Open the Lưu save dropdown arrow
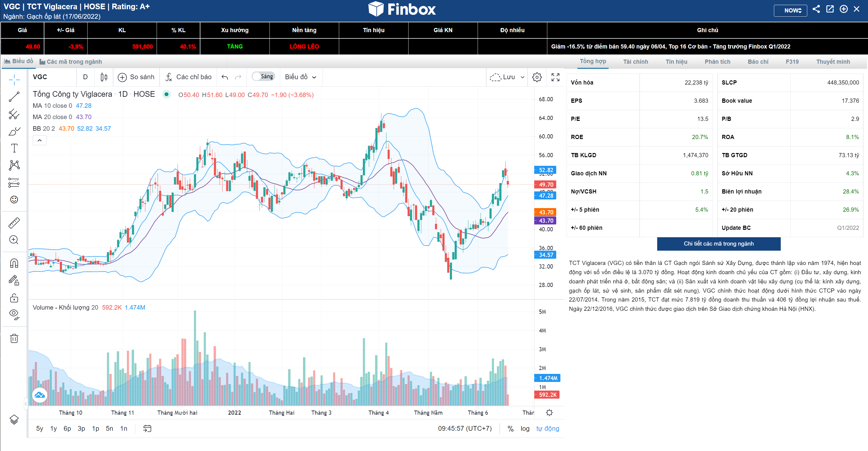The image size is (868, 451). click(x=523, y=77)
